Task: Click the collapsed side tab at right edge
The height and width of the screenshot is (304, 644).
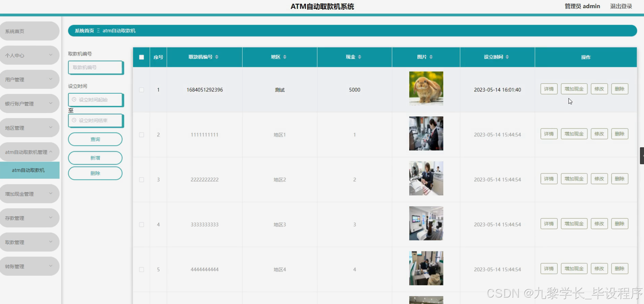Action: tap(642, 156)
